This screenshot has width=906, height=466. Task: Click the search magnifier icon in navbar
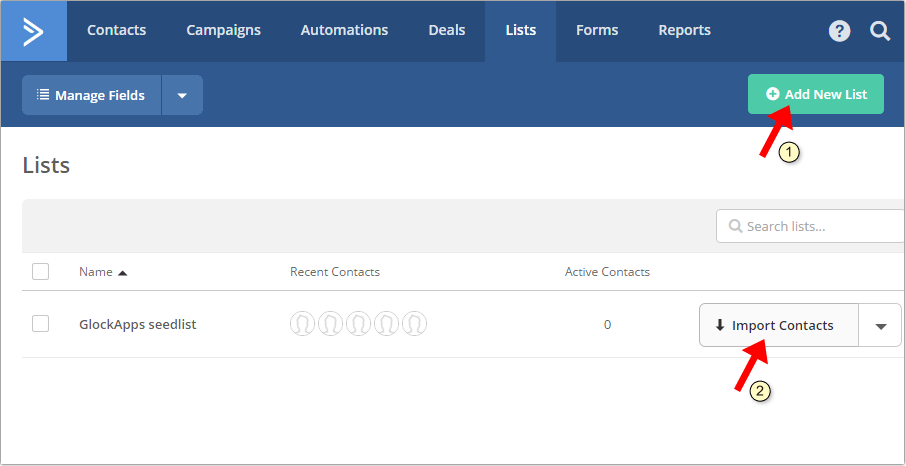tap(880, 31)
